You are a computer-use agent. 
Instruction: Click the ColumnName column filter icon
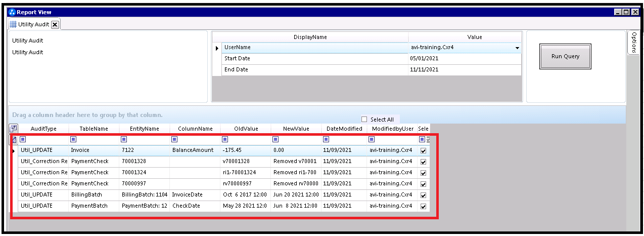pyautogui.click(x=174, y=139)
